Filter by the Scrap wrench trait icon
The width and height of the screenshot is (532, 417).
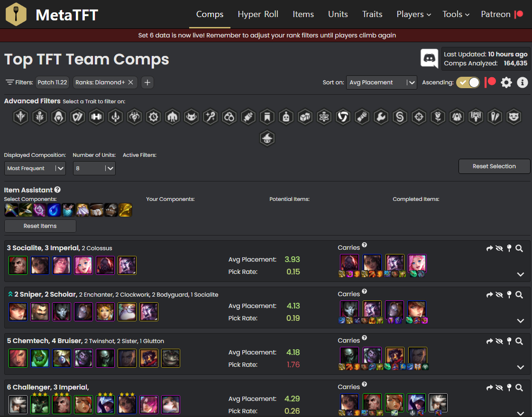pyautogui.click(x=381, y=117)
